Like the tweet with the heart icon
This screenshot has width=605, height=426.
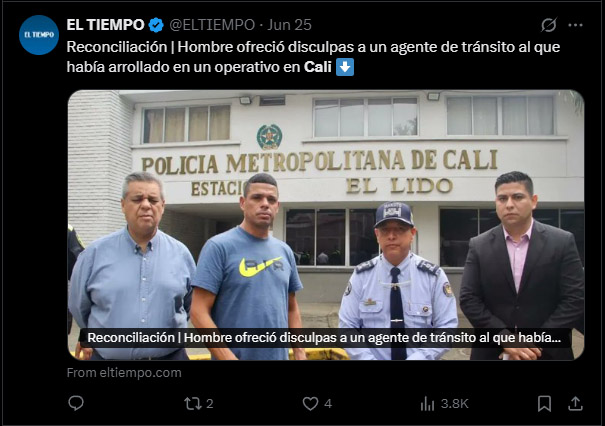(310, 404)
